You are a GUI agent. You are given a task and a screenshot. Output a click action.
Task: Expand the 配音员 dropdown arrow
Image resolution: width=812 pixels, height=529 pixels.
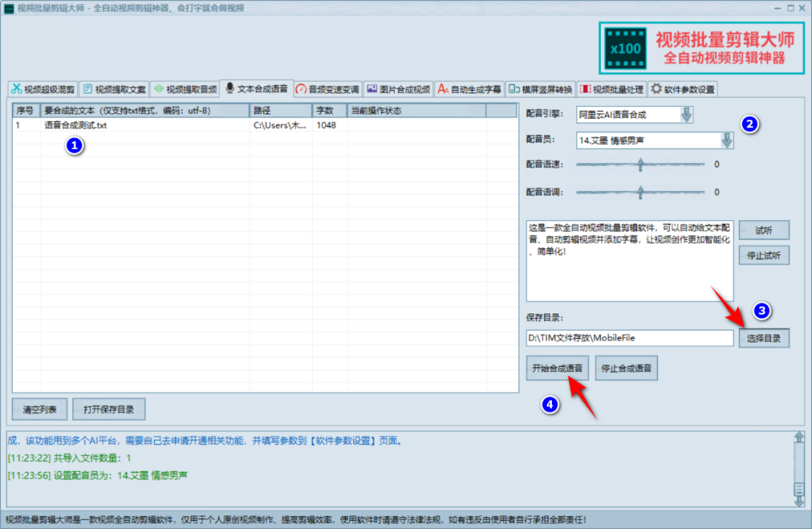pyautogui.click(x=726, y=141)
